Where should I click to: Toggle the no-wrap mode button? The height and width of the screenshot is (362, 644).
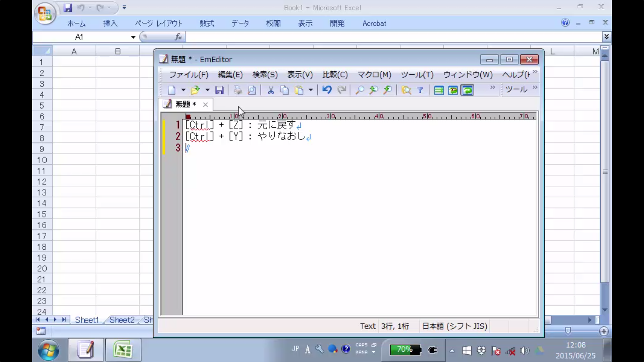[x=439, y=90]
